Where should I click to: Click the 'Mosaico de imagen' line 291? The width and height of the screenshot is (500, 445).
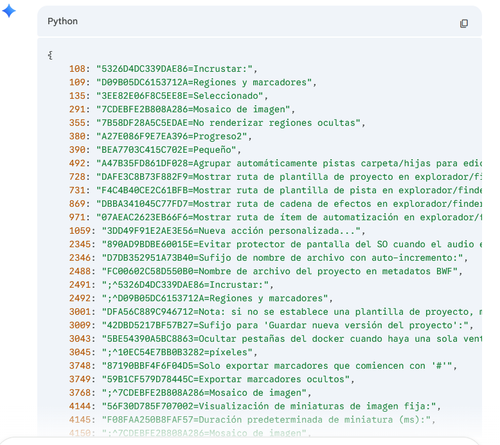(182, 109)
